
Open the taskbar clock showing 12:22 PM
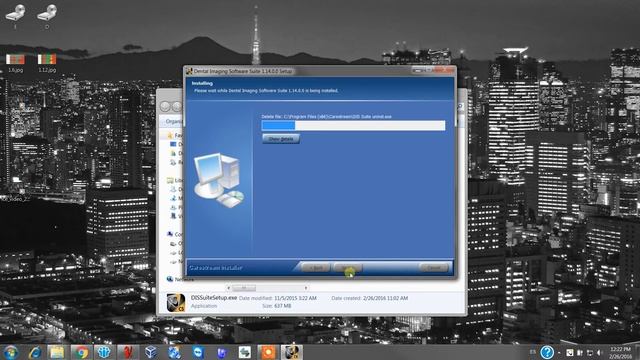tap(620, 353)
